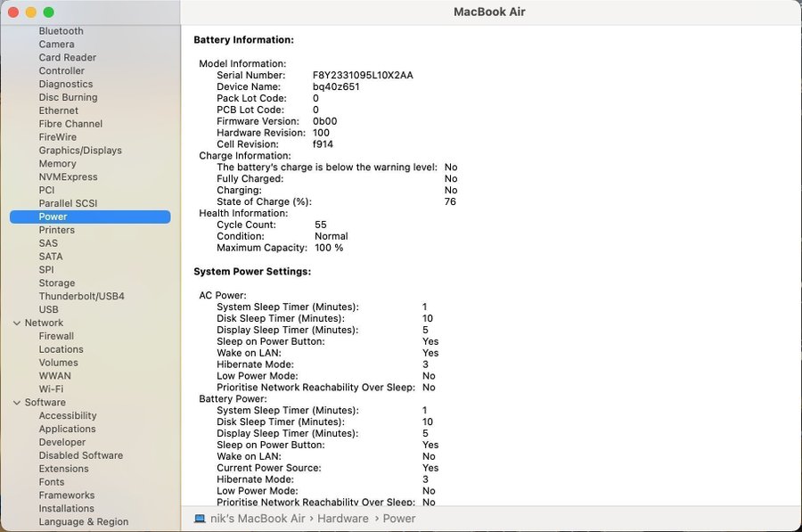Select Disabled Software in sidebar
The width and height of the screenshot is (802, 532).
click(x=81, y=455)
